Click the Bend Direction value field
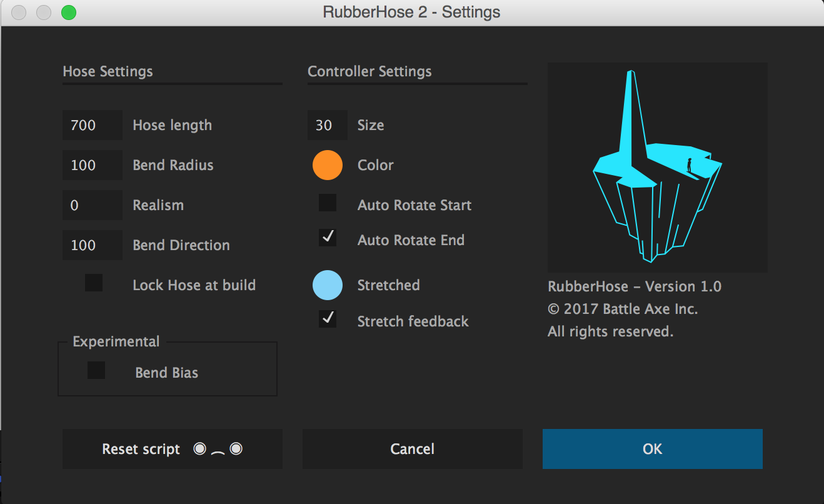 coord(93,245)
